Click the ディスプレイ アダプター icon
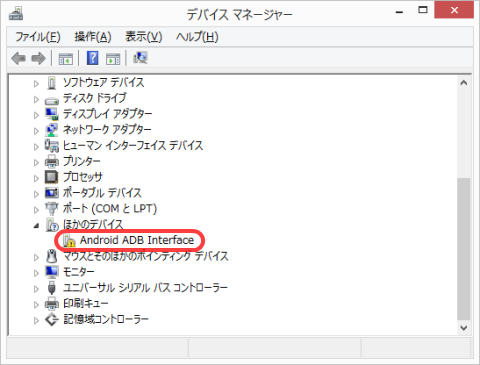480x365 pixels. tap(52, 114)
